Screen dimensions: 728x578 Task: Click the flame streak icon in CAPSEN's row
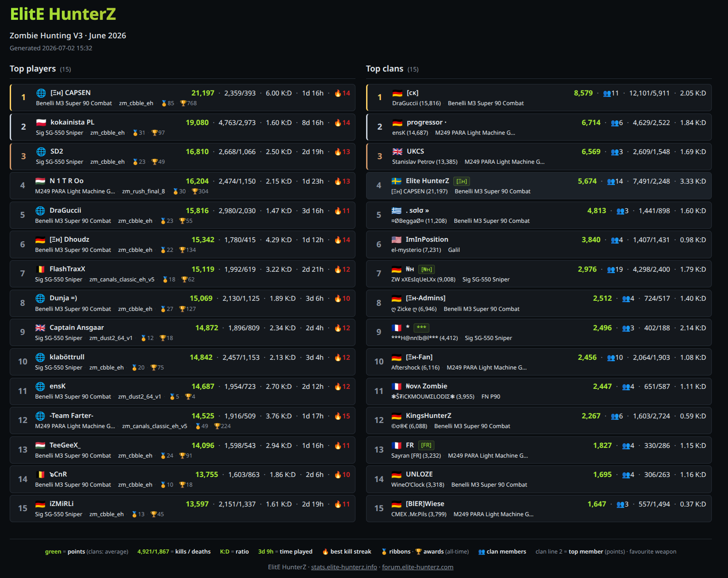tap(338, 93)
